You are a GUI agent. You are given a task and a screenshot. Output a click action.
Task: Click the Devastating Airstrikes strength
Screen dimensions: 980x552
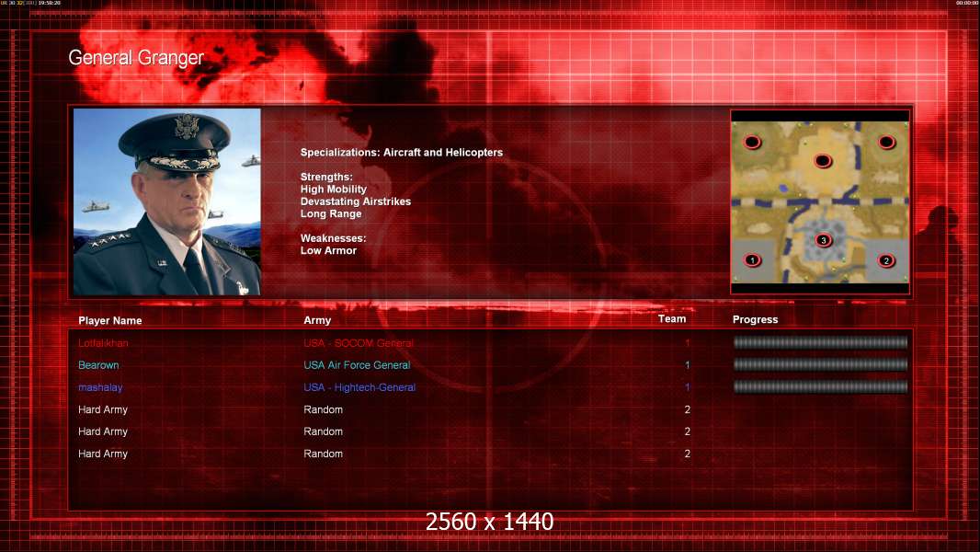[x=356, y=201]
